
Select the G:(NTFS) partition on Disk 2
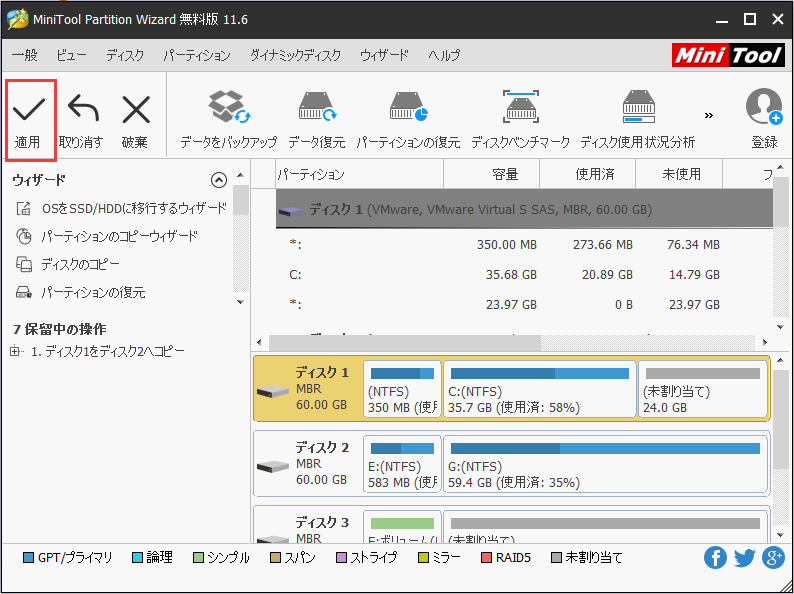tap(605, 464)
